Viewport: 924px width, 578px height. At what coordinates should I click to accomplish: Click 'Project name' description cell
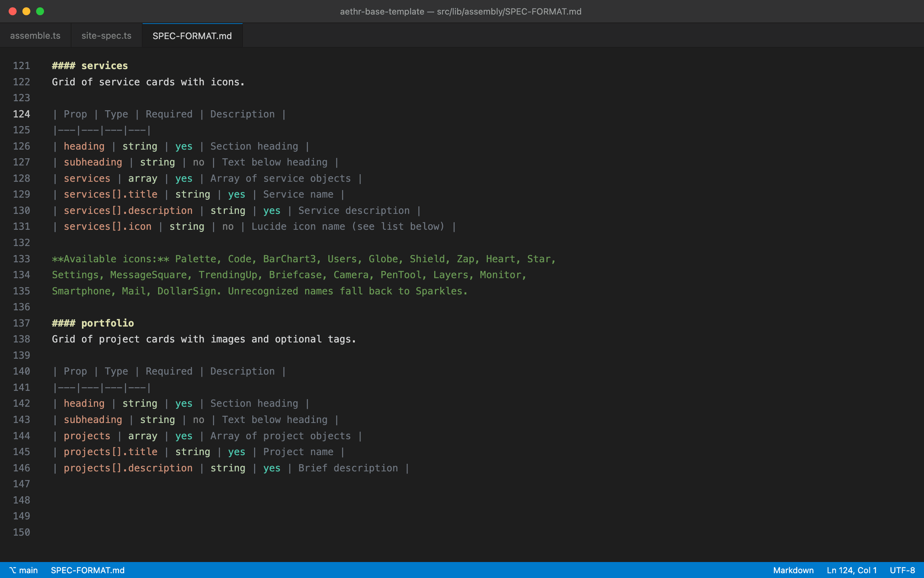[298, 452]
